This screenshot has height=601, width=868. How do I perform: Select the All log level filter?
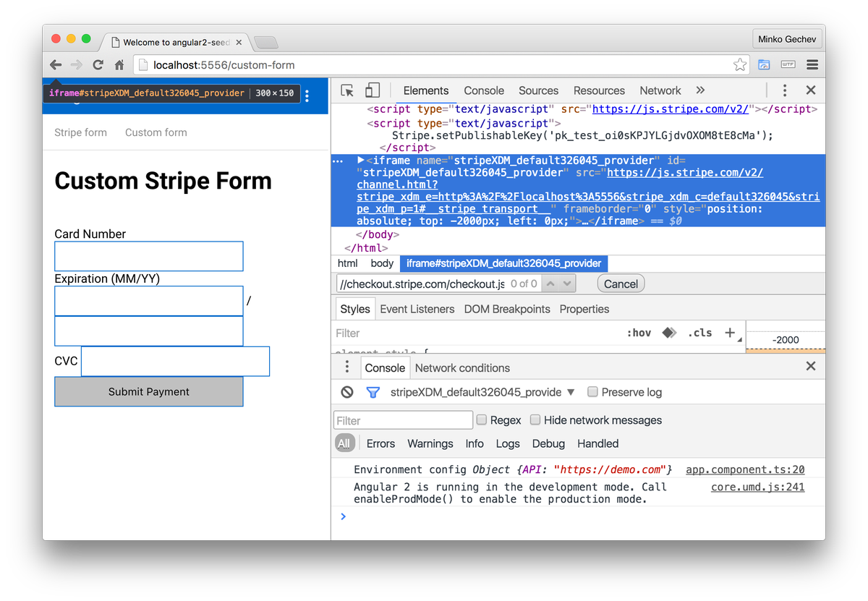tap(344, 443)
